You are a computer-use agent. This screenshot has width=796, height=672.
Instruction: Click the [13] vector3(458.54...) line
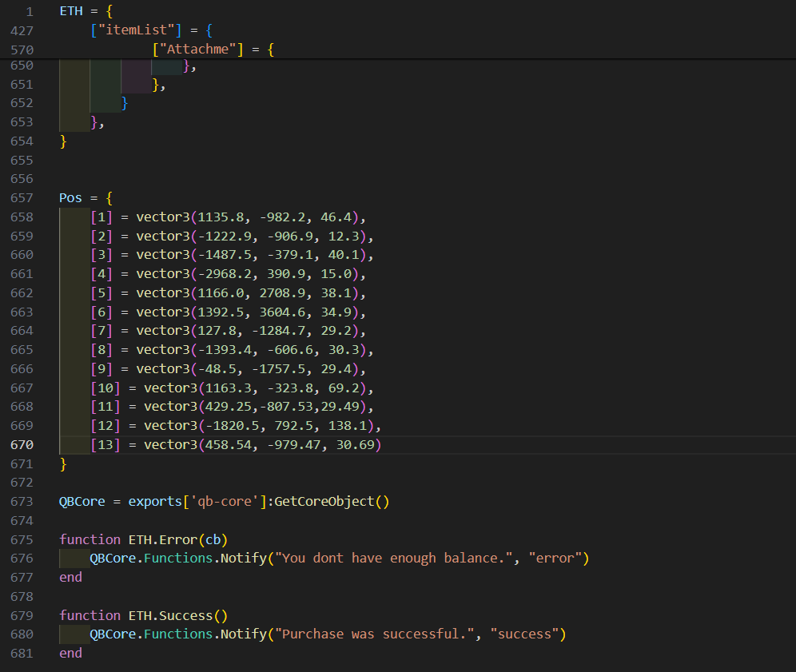(x=236, y=444)
